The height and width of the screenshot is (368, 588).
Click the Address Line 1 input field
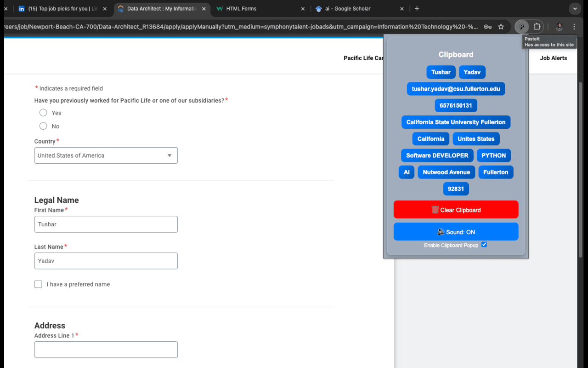click(x=106, y=350)
